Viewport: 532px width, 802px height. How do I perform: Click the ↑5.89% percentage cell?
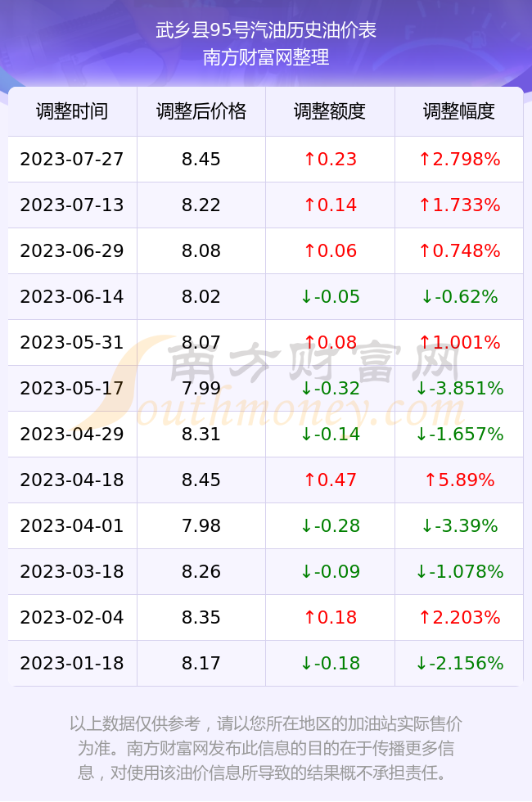pos(459,480)
